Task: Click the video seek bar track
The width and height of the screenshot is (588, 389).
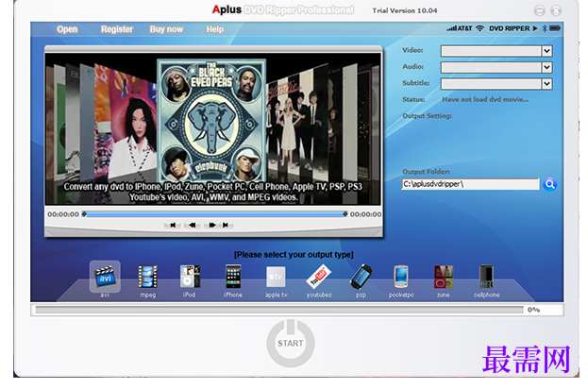Action: [214, 214]
